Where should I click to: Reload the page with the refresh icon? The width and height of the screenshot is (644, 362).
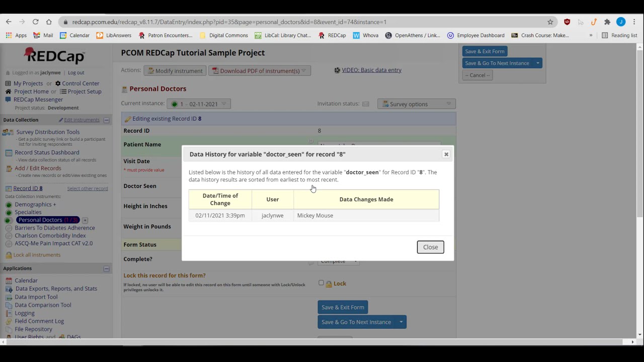pyautogui.click(x=35, y=22)
